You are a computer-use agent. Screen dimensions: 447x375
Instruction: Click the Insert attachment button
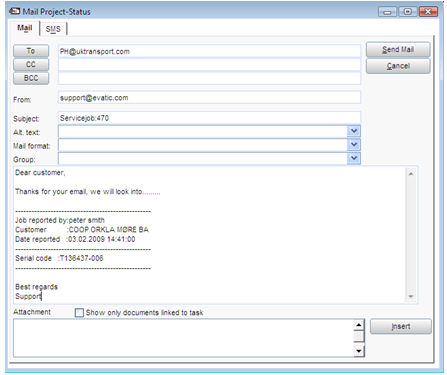tap(401, 326)
